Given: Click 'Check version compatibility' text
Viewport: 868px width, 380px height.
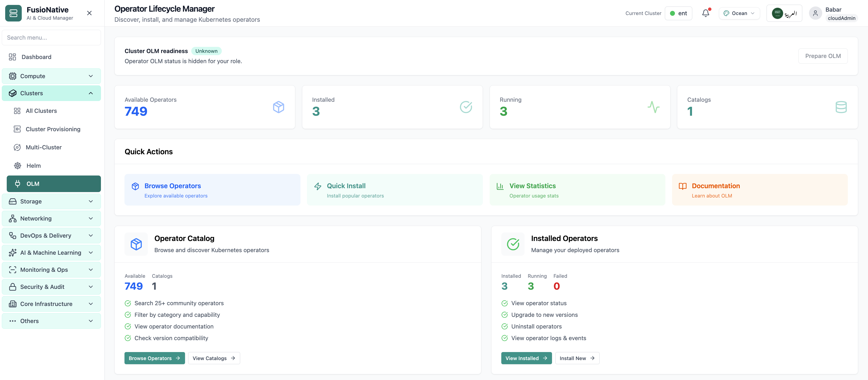Looking at the screenshot, I should pyautogui.click(x=171, y=338).
